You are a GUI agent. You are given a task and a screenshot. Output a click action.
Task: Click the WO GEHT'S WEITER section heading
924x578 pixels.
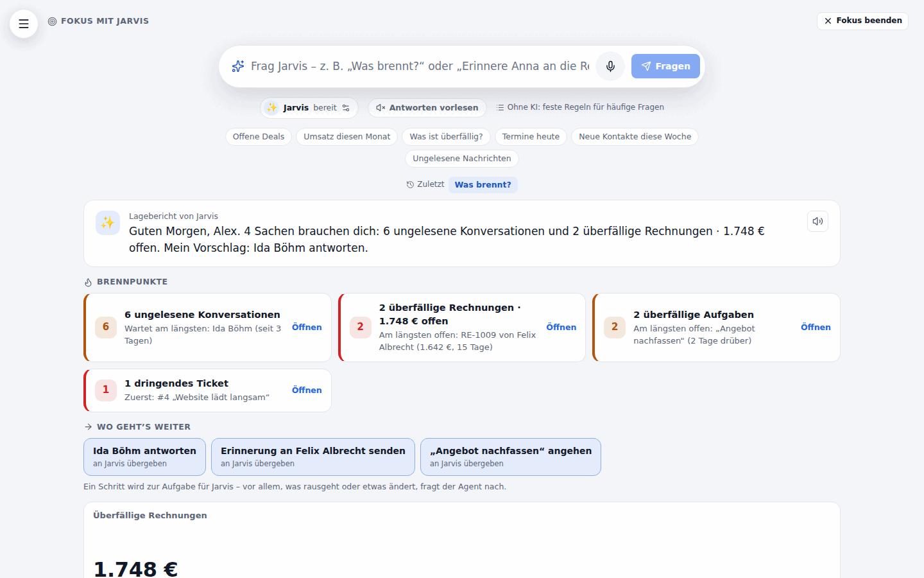pyautogui.click(x=144, y=427)
